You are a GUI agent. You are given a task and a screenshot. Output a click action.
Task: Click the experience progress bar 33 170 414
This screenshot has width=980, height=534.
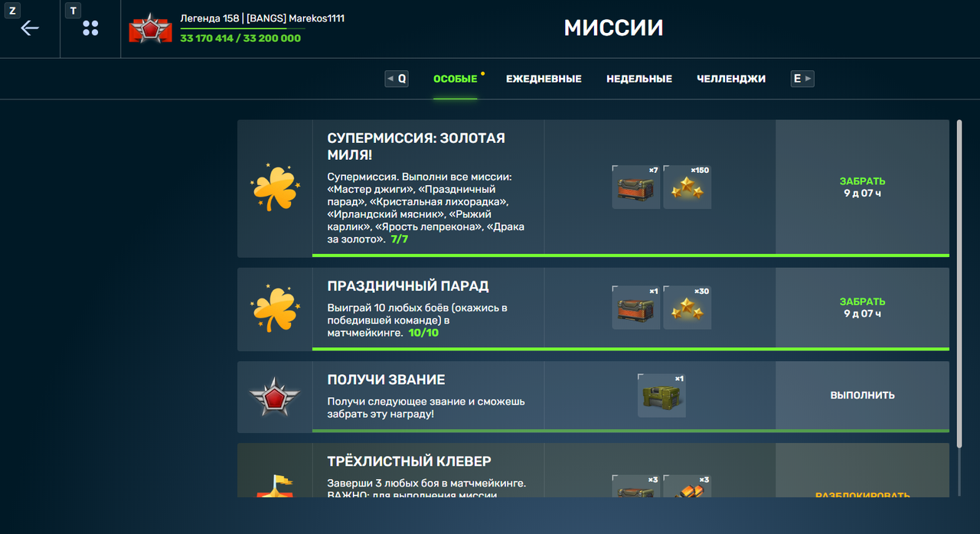coord(242,28)
